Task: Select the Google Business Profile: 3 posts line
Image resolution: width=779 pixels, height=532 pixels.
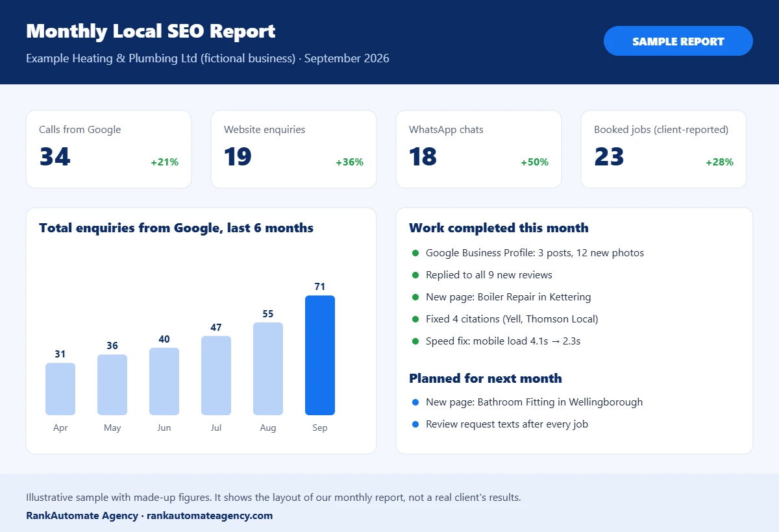Action: (535, 253)
